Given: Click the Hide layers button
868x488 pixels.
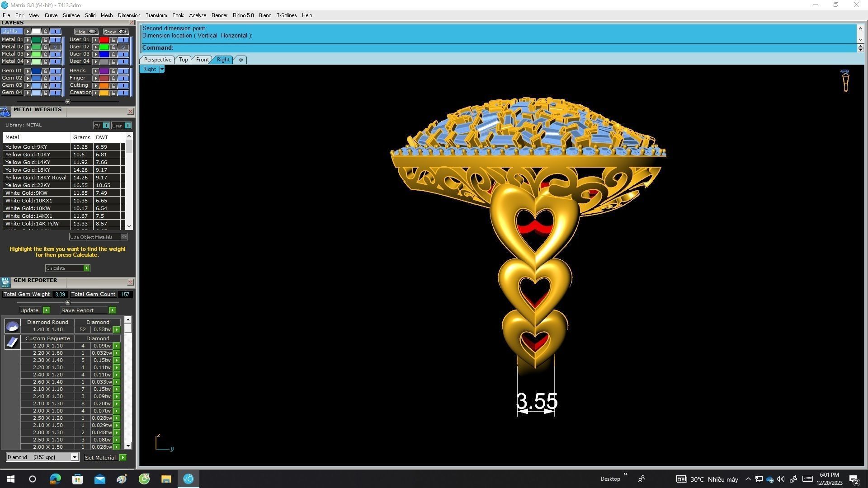Looking at the screenshot, I should click(x=86, y=32).
